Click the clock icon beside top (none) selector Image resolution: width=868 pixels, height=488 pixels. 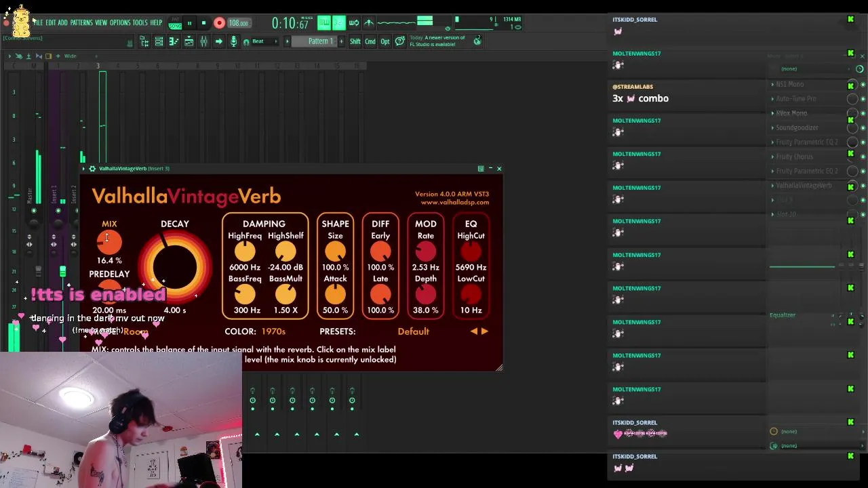coord(860,69)
